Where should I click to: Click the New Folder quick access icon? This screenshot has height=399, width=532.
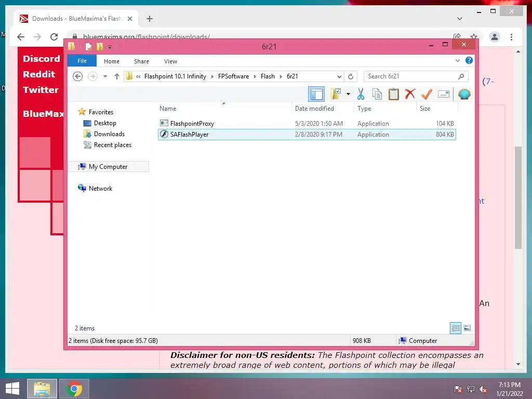(100, 46)
